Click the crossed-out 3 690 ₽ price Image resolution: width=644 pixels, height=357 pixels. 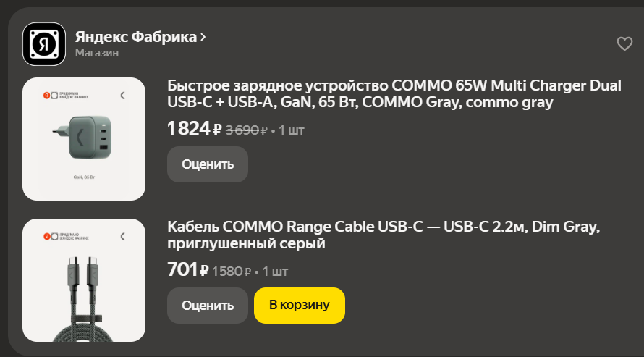(x=246, y=130)
